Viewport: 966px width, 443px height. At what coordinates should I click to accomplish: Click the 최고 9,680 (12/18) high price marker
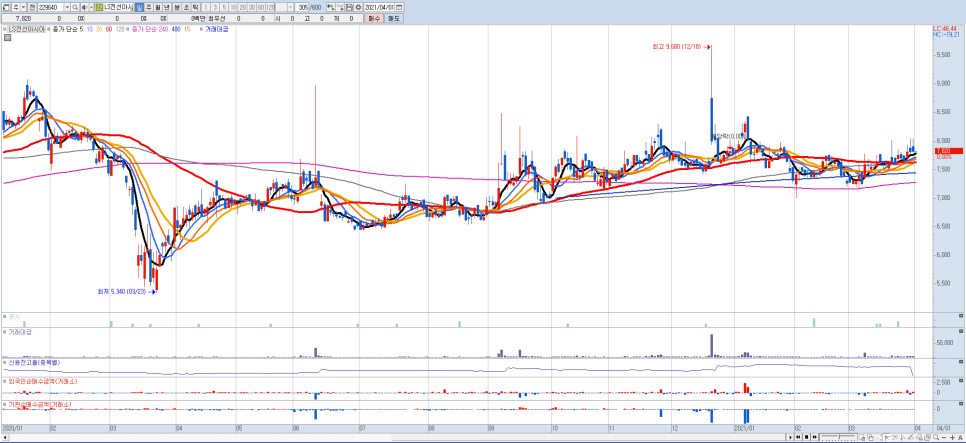682,46
